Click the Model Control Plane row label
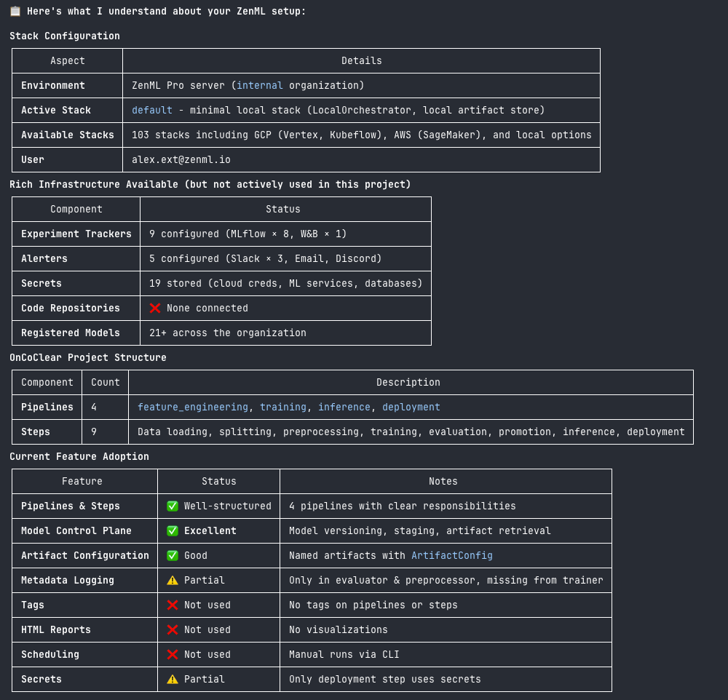Viewport: 728px width, 700px height. click(x=76, y=530)
